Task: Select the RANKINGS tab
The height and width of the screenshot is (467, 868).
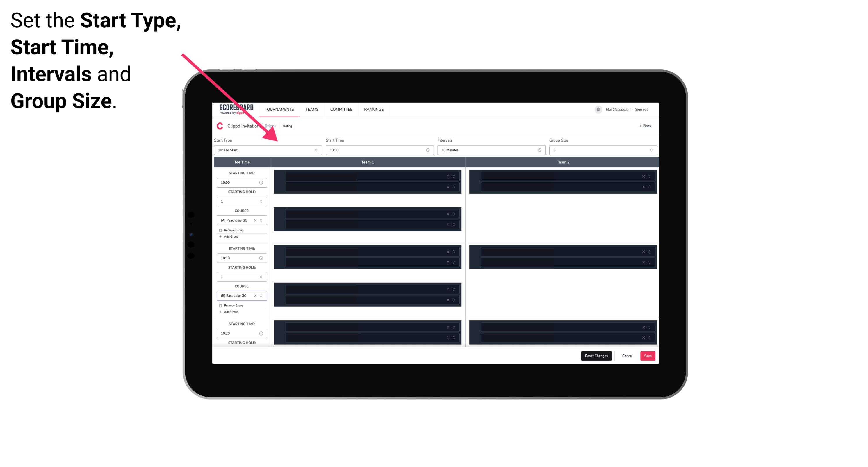Action: (374, 109)
